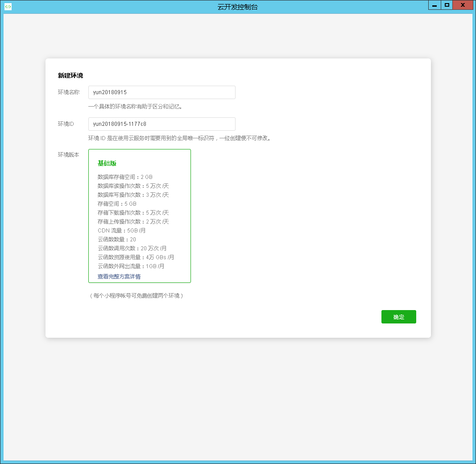
Task: Click the CDN 流量 5GB/月 line
Action: coord(121,231)
